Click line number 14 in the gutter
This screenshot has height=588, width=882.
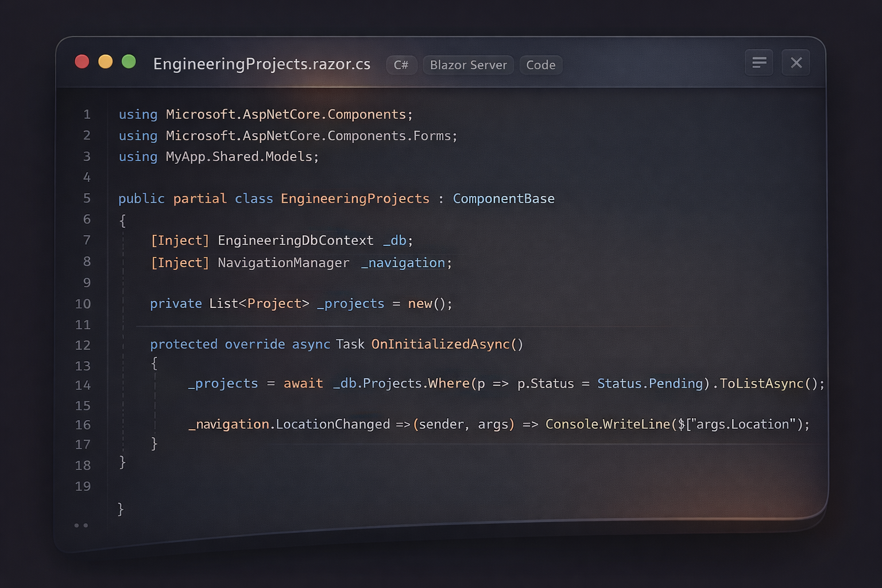coord(83,385)
